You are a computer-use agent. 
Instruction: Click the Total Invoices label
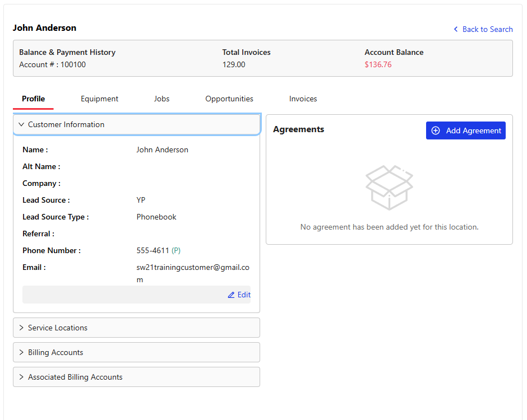[246, 53]
